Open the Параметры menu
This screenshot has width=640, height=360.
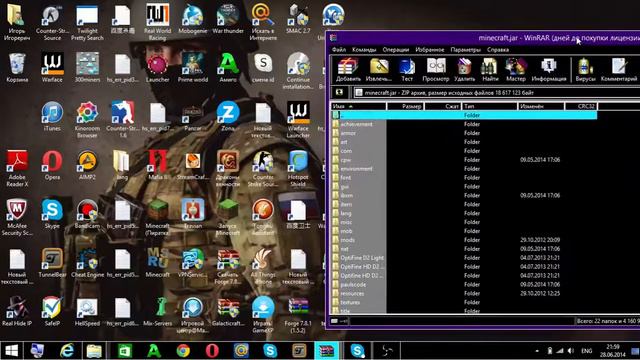click(465, 49)
